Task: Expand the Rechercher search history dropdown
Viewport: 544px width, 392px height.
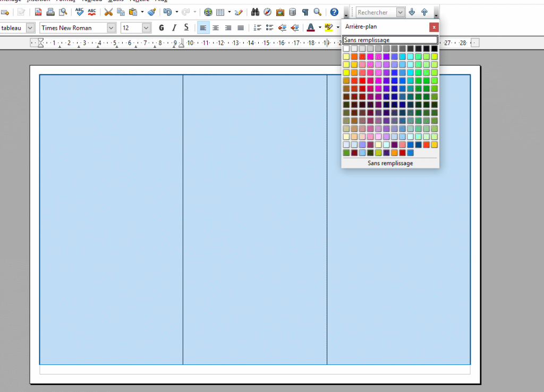Action: 400,13
